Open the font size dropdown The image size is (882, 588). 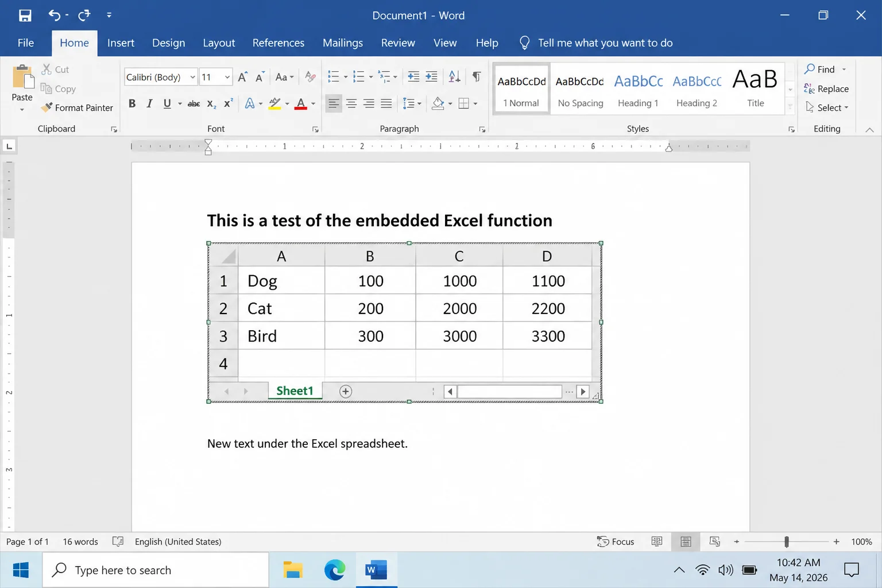(x=227, y=77)
